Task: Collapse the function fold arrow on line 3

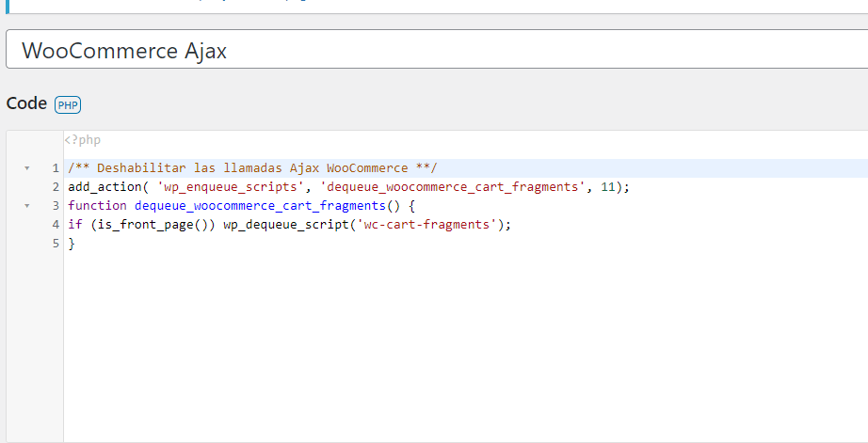Action: pos(27,206)
